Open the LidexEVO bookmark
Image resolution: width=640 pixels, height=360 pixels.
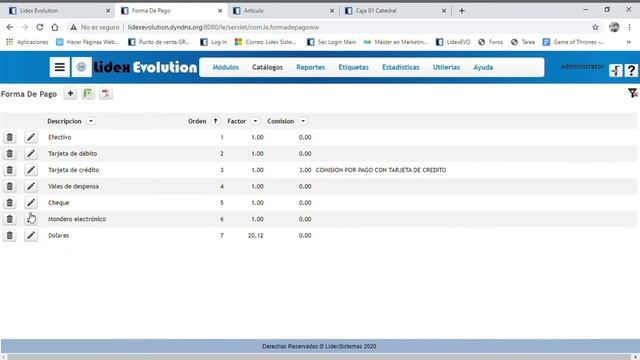453,42
